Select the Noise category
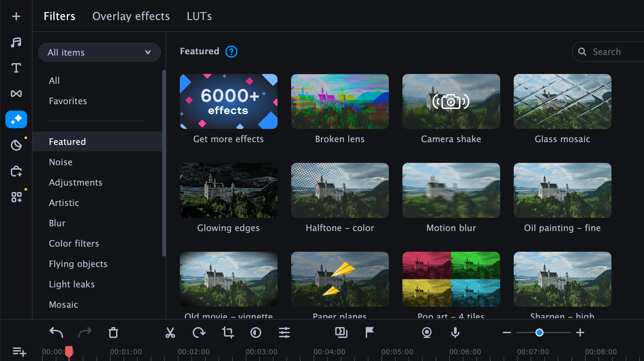This screenshot has width=644, height=361. pos(61,162)
